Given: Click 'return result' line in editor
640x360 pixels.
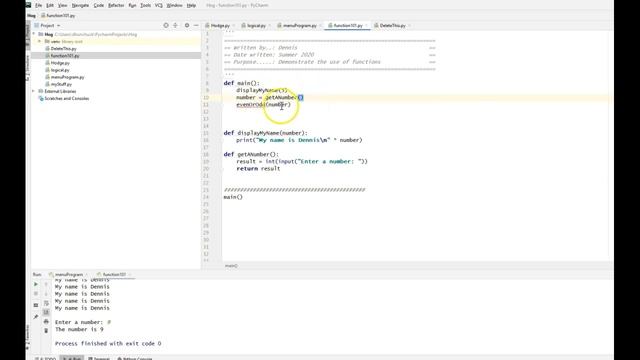Looking at the screenshot, I should pyautogui.click(x=258, y=169).
